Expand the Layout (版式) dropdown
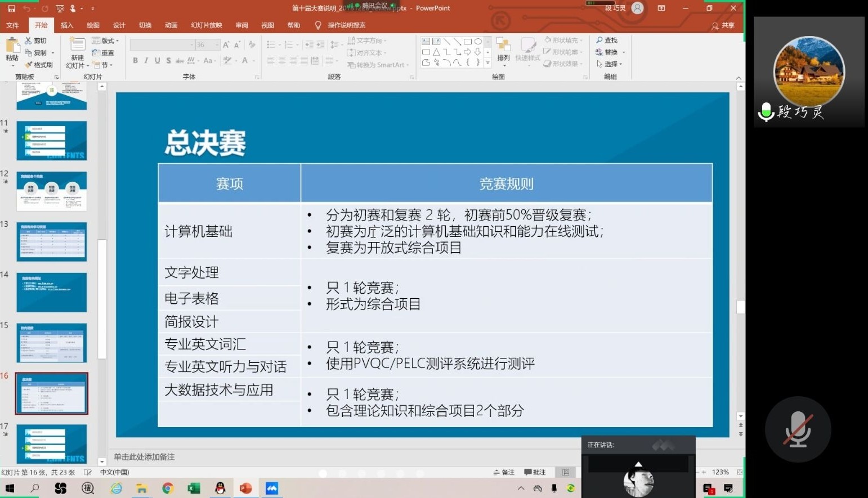 click(107, 41)
